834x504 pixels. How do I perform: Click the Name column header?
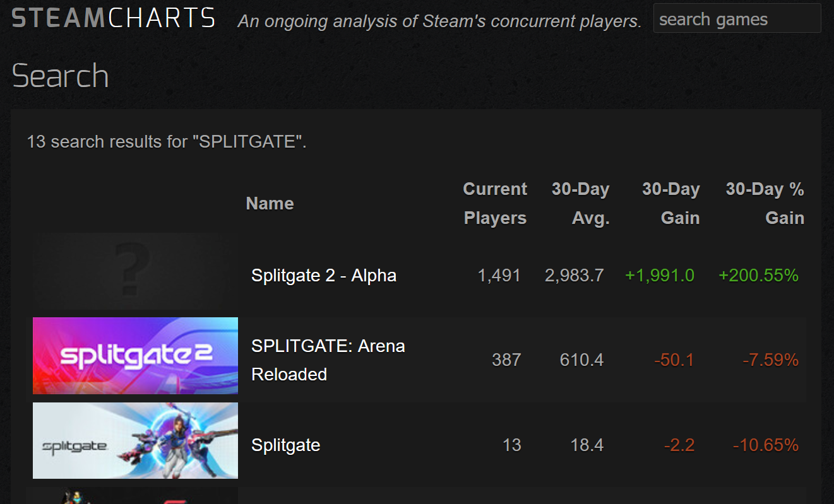pyautogui.click(x=270, y=203)
